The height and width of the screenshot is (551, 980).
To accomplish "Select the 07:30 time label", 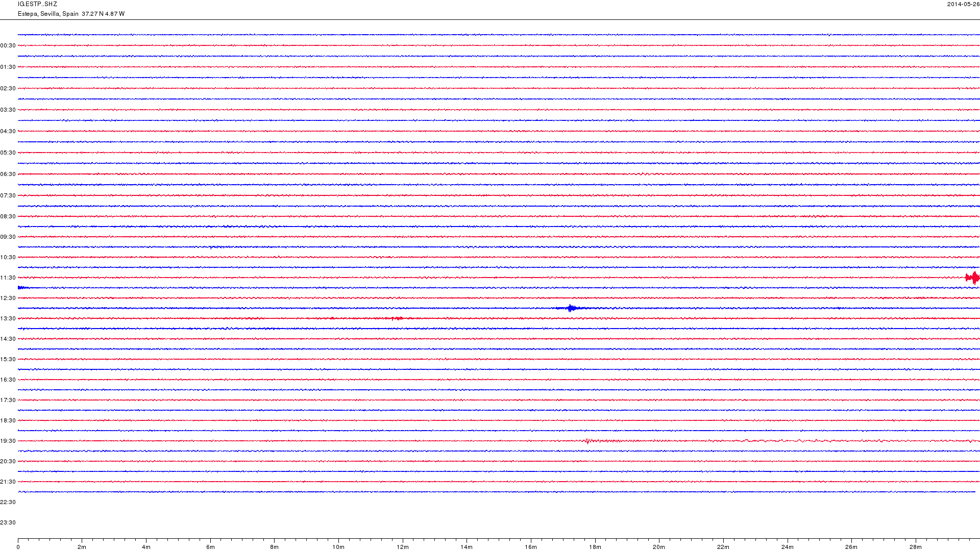I will pos(8,196).
